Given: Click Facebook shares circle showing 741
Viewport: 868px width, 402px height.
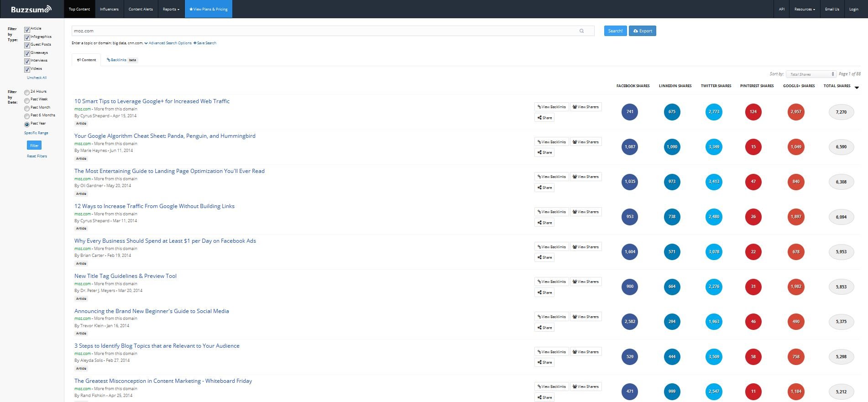Looking at the screenshot, I should [630, 112].
